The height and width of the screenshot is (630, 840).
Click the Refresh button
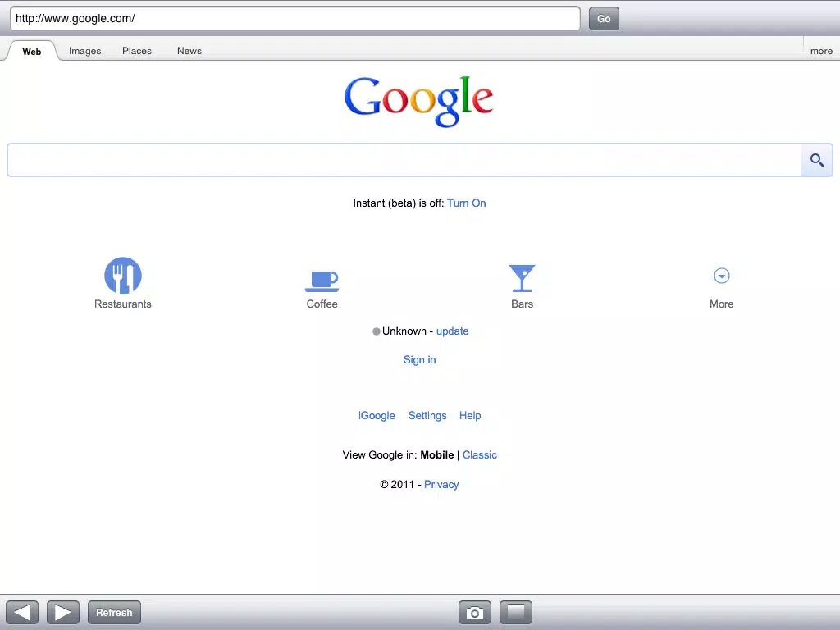click(114, 612)
